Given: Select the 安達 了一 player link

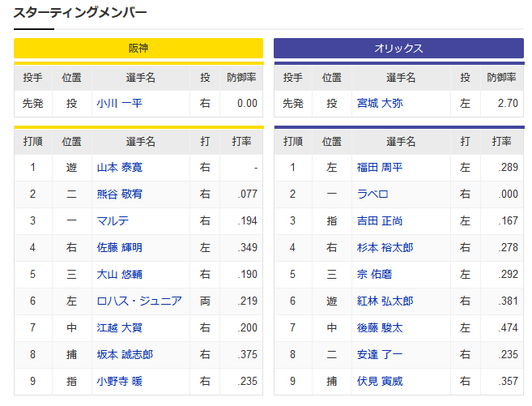Looking at the screenshot, I should [380, 355].
